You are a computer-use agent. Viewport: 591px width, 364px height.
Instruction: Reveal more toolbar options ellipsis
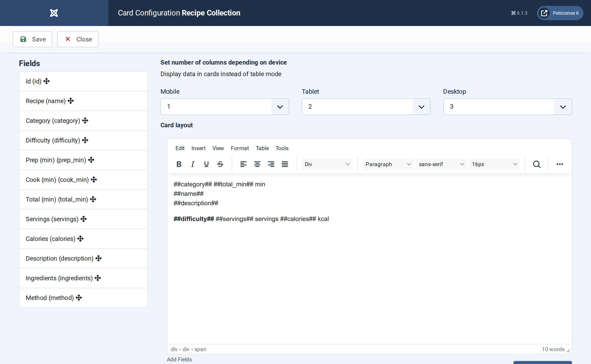click(560, 164)
